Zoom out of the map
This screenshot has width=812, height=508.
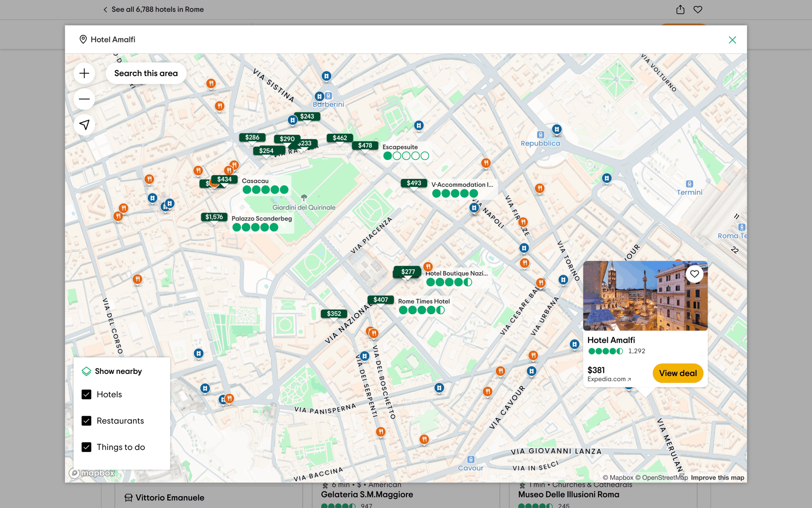click(x=84, y=99)
